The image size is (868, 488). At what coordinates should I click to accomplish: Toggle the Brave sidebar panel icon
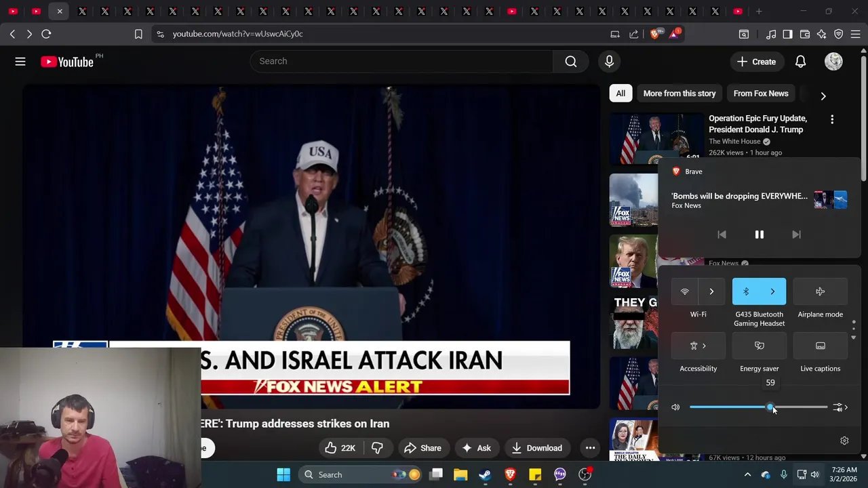(x=787, y=34)
